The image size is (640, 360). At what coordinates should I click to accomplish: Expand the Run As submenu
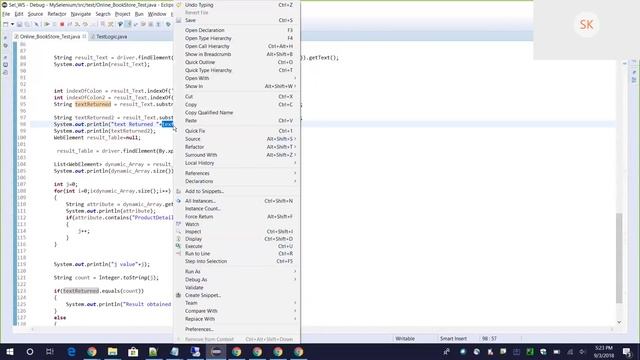237,271
